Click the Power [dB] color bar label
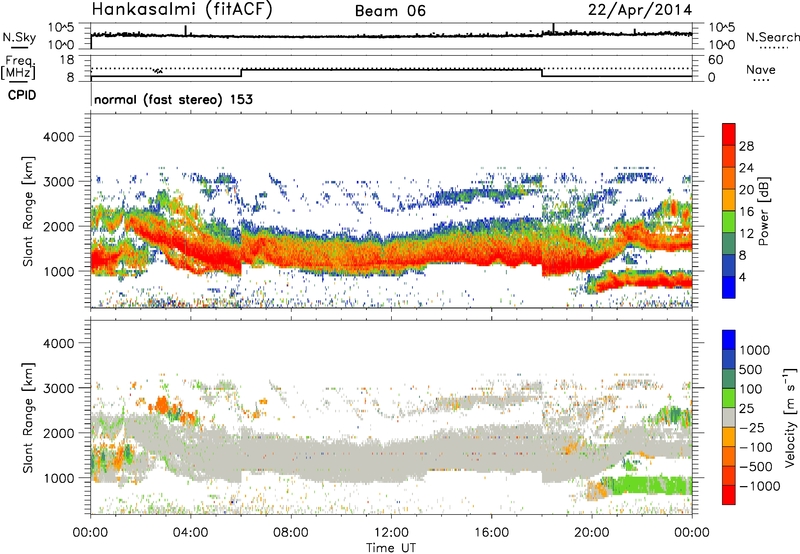Screen dimensions: 800x554 763,211
